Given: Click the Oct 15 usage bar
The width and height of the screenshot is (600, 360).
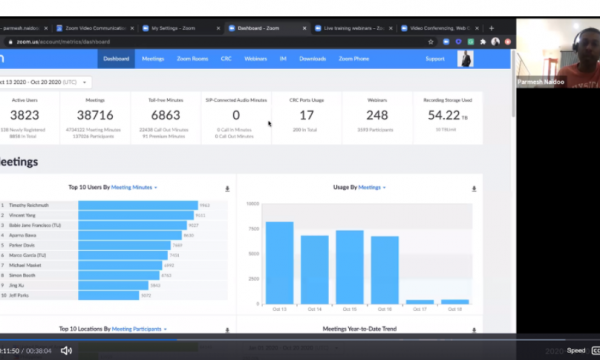Looking at the screenshot, I should tap(350, 267).
